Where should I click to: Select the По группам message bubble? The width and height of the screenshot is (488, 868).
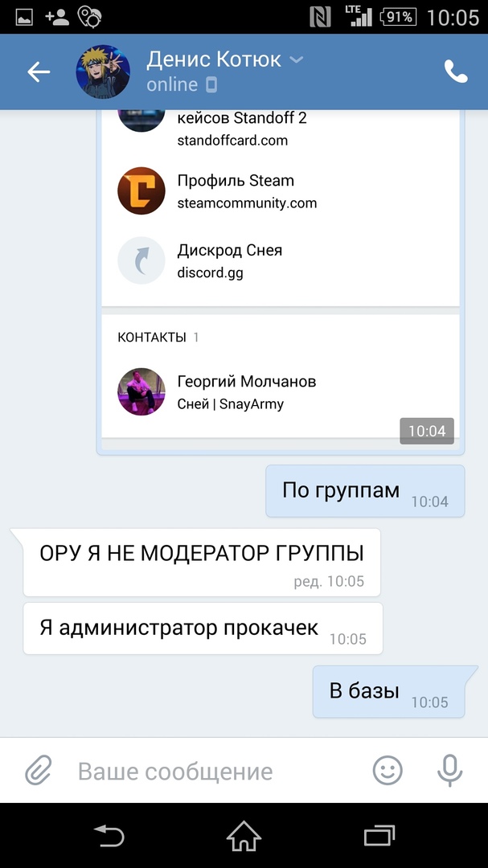click(x=365, y=491)
